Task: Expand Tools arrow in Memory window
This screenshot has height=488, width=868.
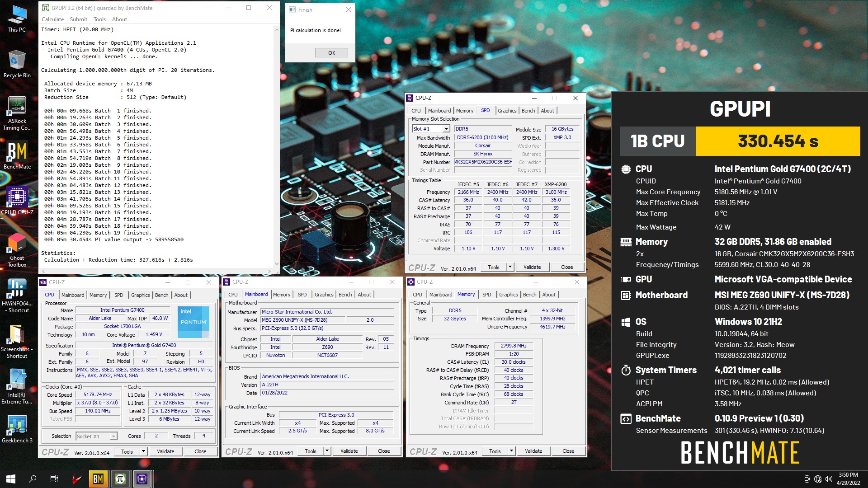Action: pyautogui.click(x=511, y=451)
